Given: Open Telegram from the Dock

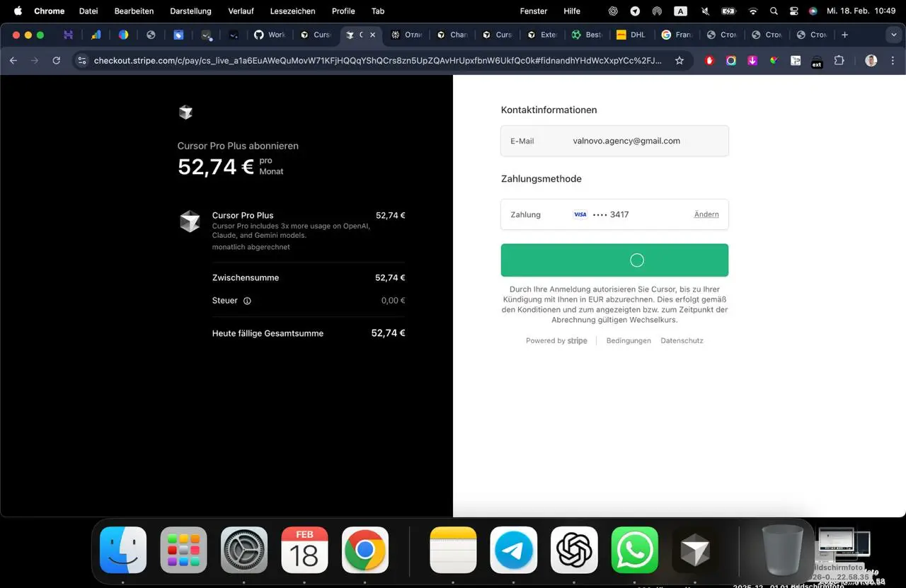Looking at the screenshot, I should coord(512,549).
